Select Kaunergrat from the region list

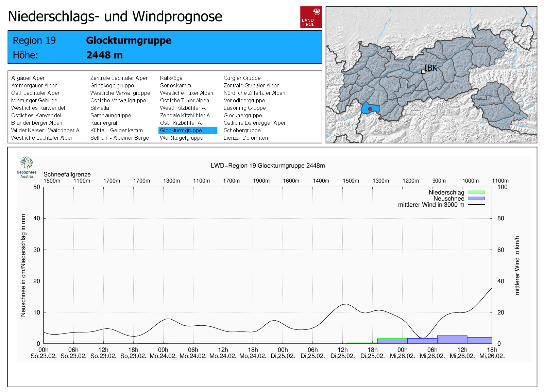click(104, 123)
